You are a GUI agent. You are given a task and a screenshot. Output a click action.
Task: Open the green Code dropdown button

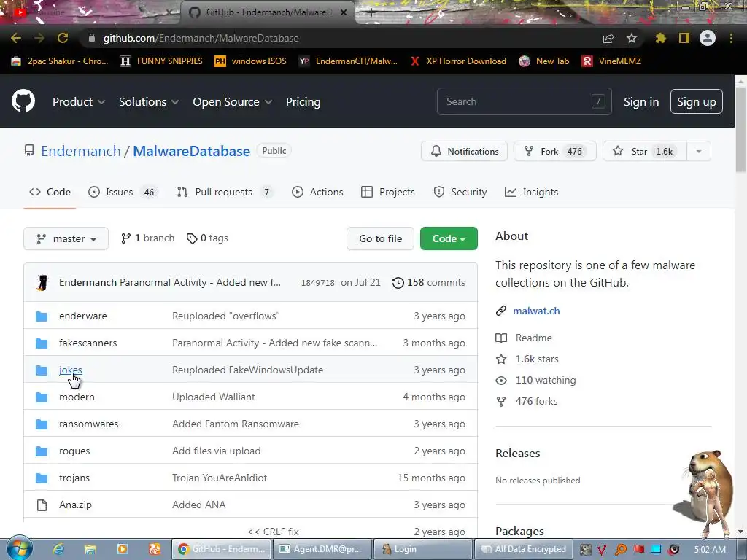coord(449,238)
